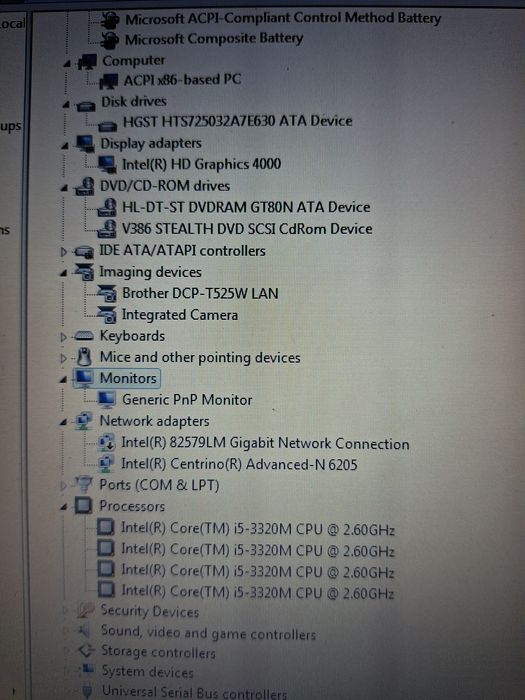Viewport: 525px width, 700px height.
Task: Select the highlighted Monitors label
Action: (128, 379)
